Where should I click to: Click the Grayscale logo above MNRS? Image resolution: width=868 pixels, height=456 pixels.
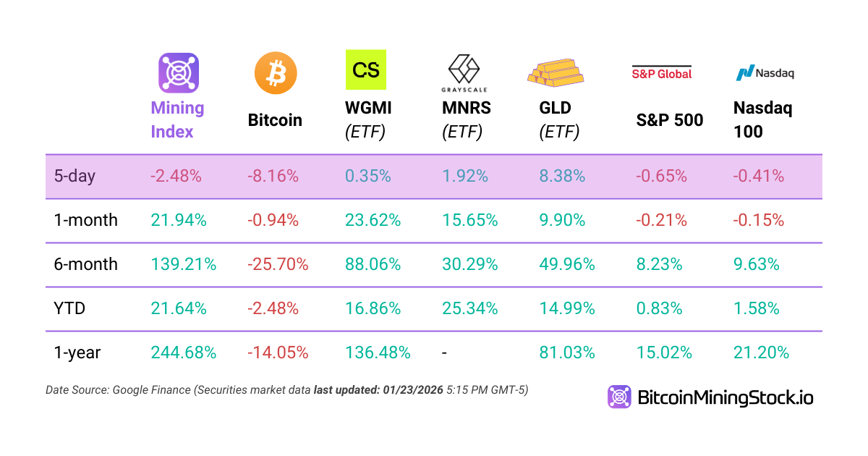click(464, 74)
